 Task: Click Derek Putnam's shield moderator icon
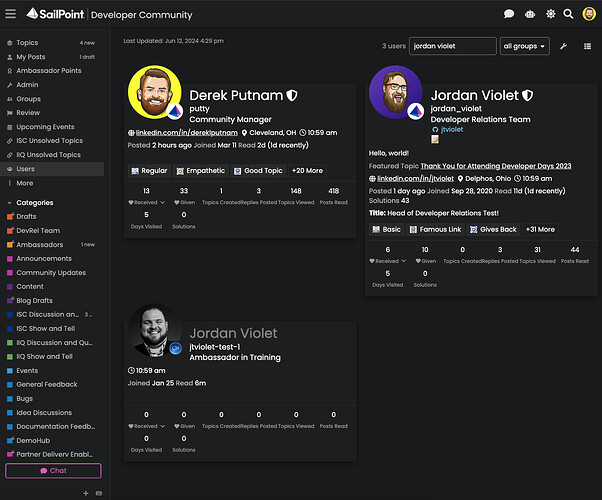[292, 95]
